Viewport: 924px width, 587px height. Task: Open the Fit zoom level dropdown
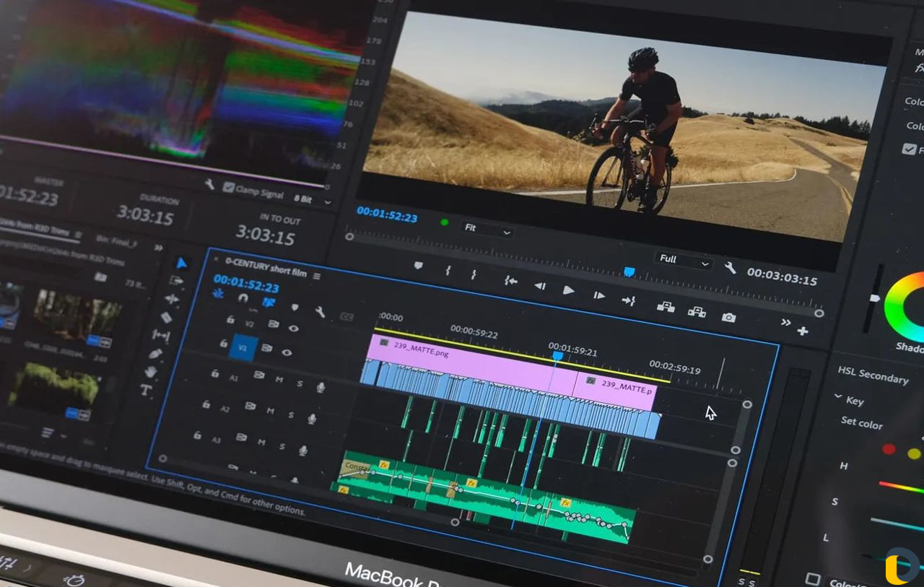click(487, 229)
